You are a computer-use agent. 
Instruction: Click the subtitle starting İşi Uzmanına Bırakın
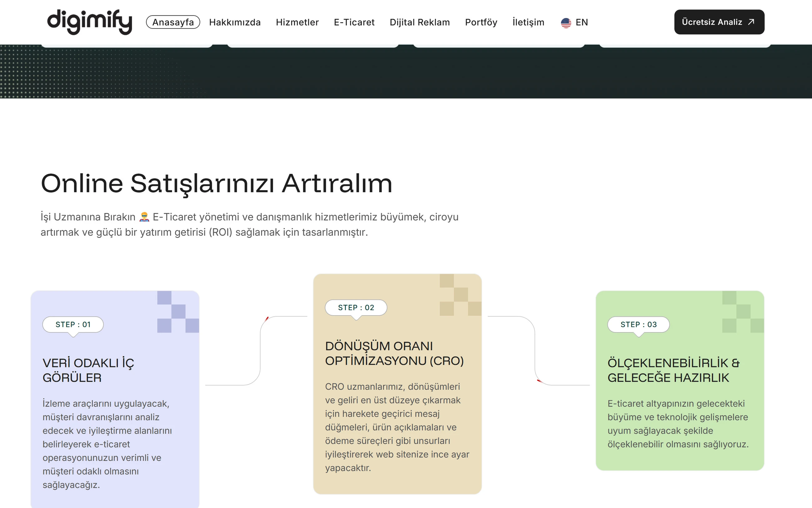(x=249, y=224)
